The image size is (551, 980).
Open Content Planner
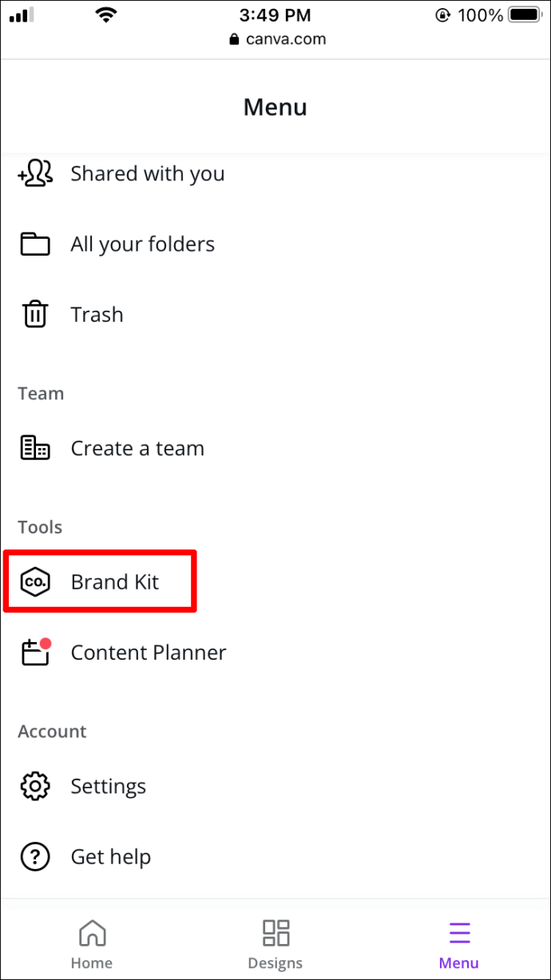point(275,653)
